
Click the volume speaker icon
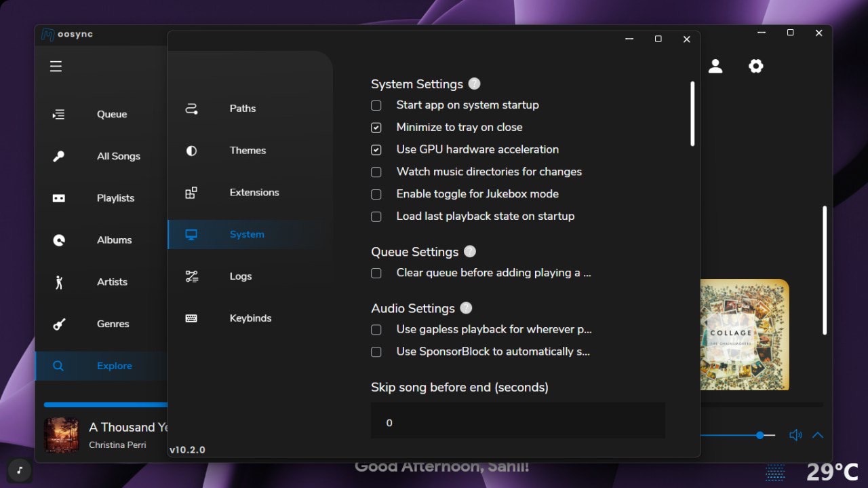click(795, 435)
